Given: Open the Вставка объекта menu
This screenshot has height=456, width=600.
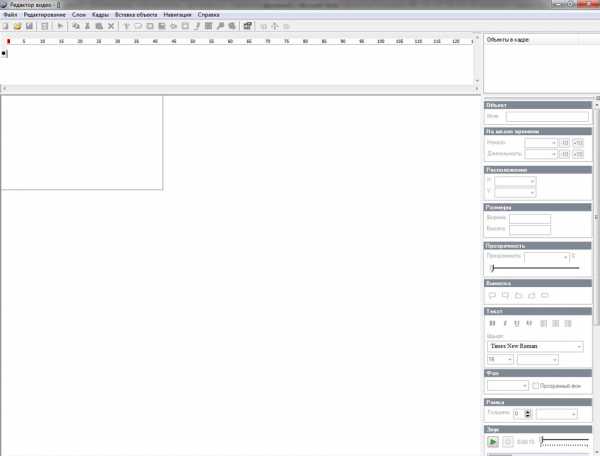Looking at the screenshot, I should click(136, 15).
